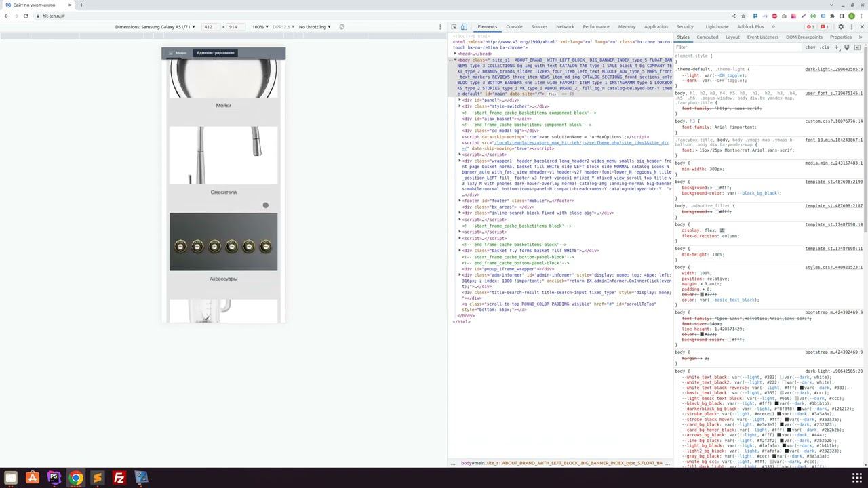Open the Performance tab

point(596,27)
